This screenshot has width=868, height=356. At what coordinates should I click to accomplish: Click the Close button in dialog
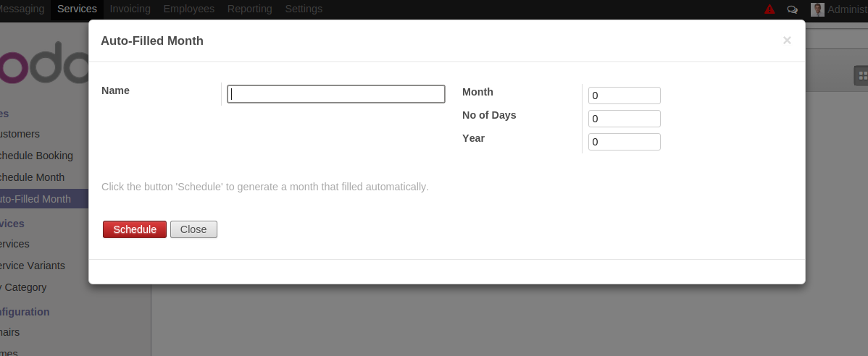click(193, 229)
